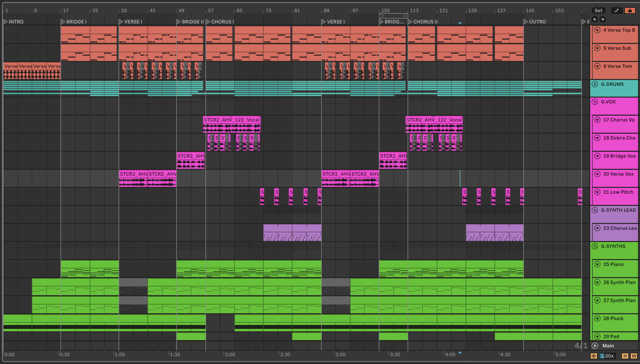Unfold the 20 Verse Vox track
This screenshot has width=640, height=364.
597,174
